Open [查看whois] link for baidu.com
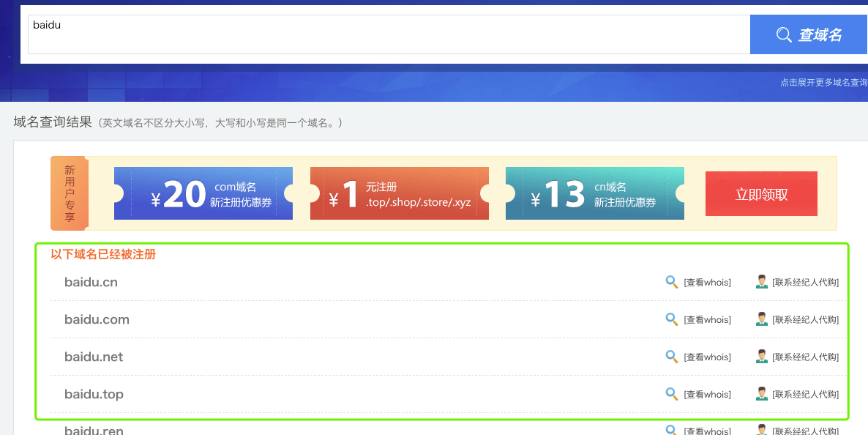 coord(708,320)
